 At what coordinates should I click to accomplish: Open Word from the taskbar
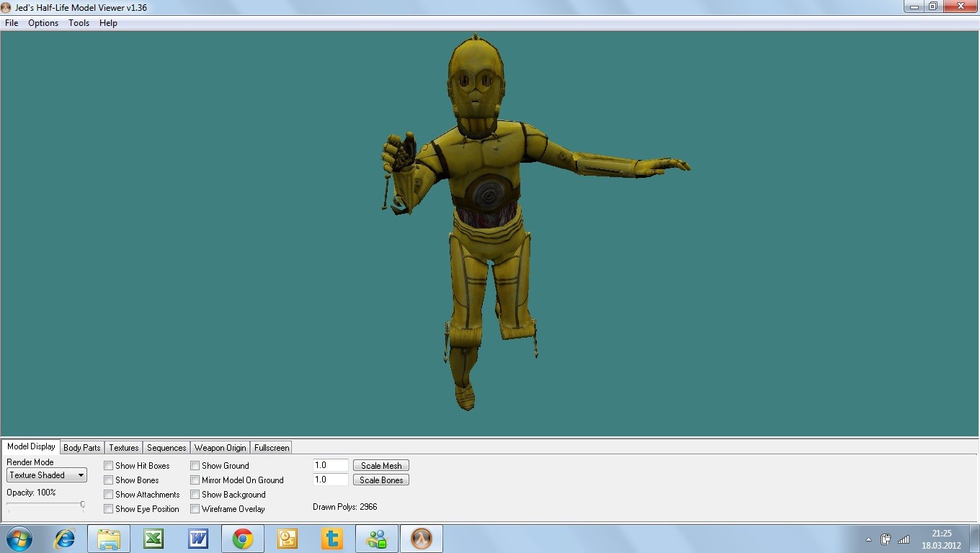pos(198,539)
